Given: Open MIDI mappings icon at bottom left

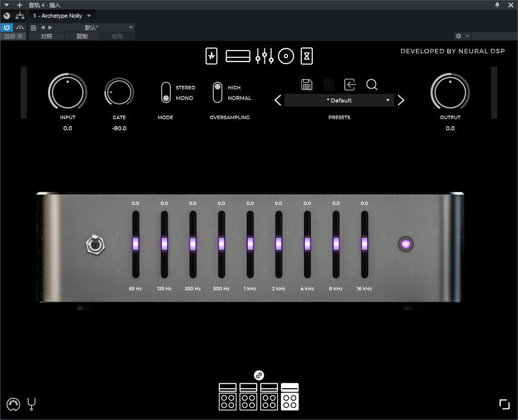Looking at the screenshot, I should tap(13, 404).
